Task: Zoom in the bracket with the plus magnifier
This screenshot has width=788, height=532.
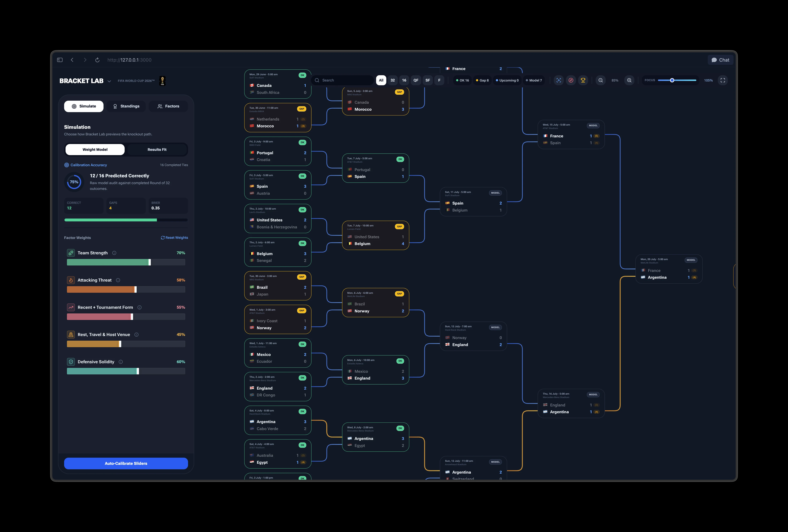Action: [629, 80]
